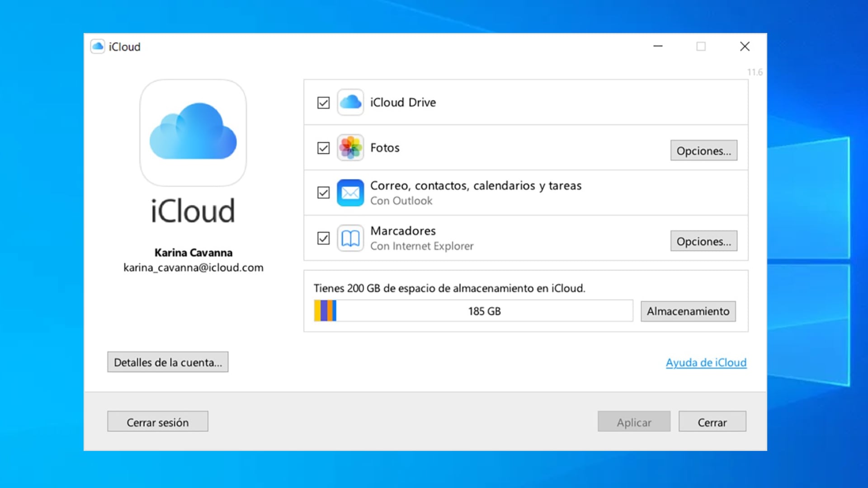Viewport: 868px width, 488px height.
Task: Uncheck the iCloud Drive checkbox
Action: tap(323, 103)
